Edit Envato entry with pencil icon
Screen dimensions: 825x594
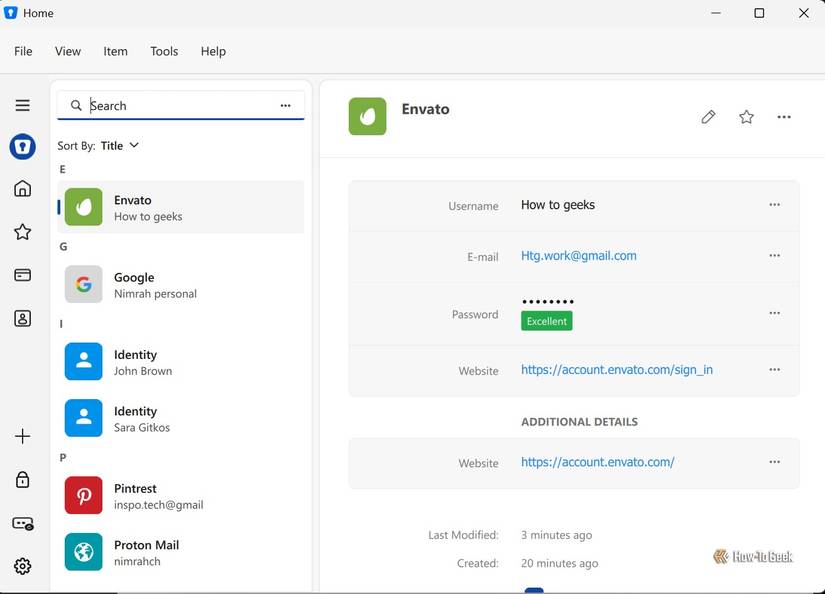(708, 117)
